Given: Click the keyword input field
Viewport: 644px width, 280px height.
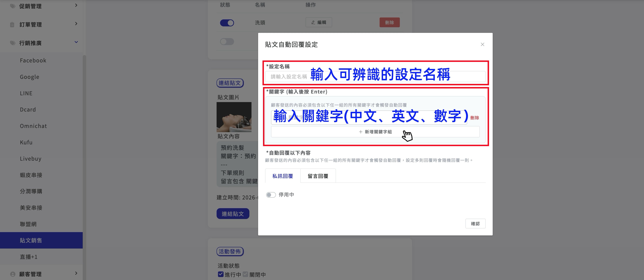Looking at the screenshot, I should tap(369, 117).
